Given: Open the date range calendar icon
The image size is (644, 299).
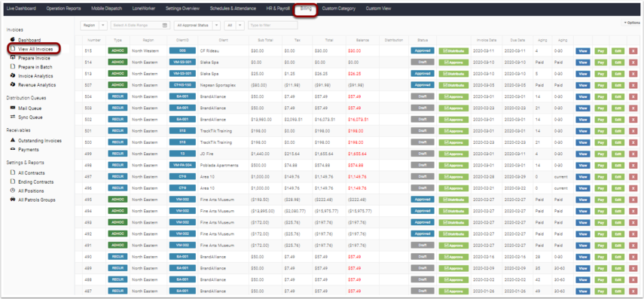Looking at the screenshot, I should tap(165, 25).
